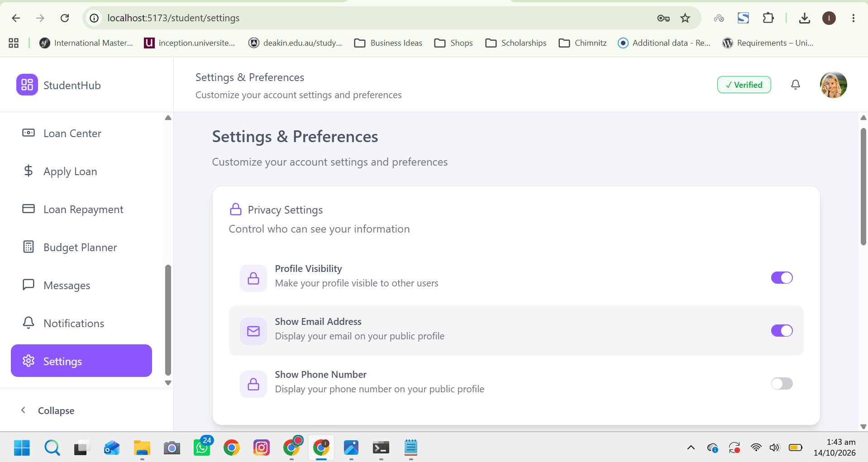The height and width of the screenshot is (462, 868).
Task: Open the International Master bookmark
Action: pos(86,43)
